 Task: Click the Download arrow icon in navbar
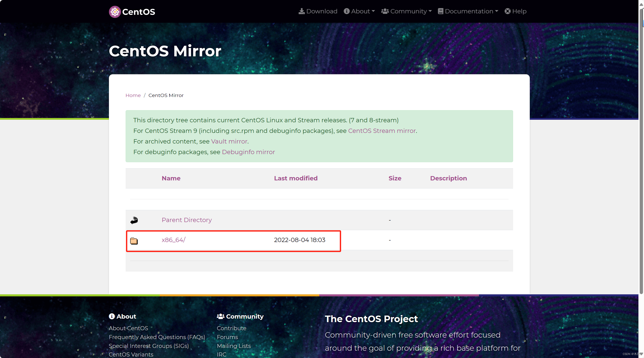[302, 11]
